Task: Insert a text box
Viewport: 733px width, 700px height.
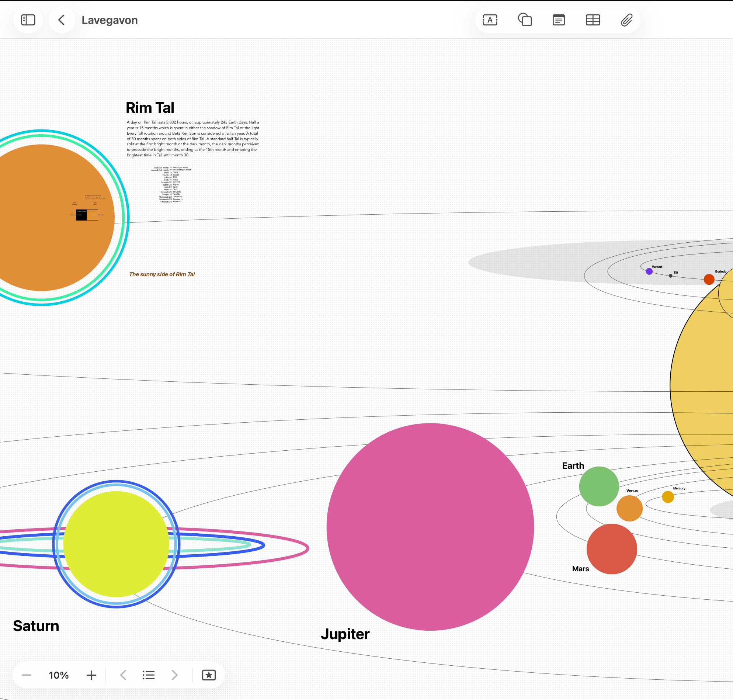Action: click(x=490, y=20)
